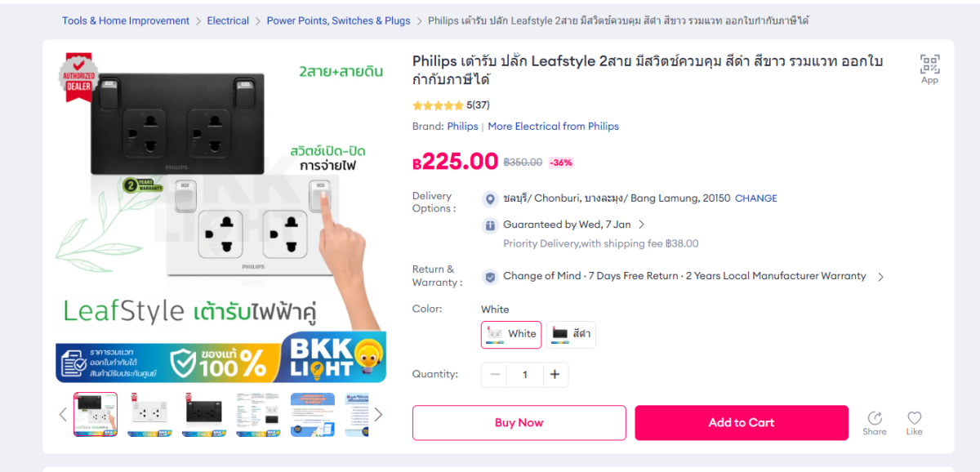Click the Like heart icon

(914, 418)
